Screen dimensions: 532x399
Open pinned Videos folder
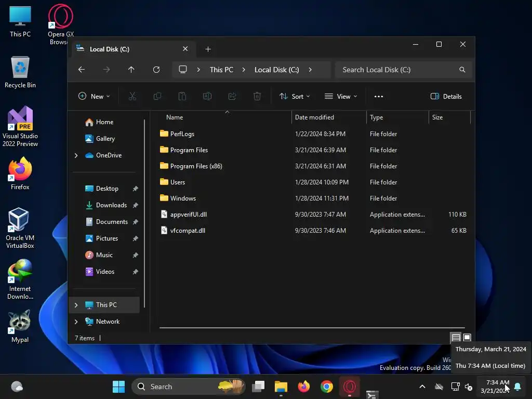(105, 272)
